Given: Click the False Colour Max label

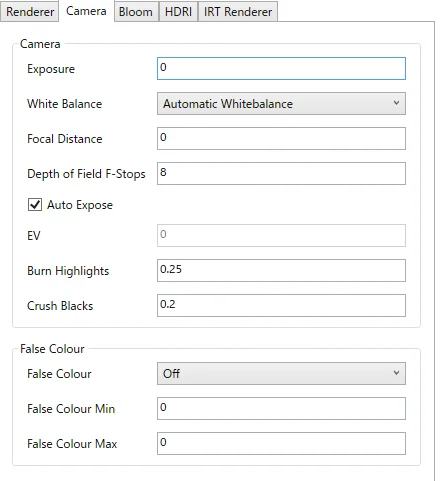Looking at the screenshot, I should pos(72,444).
